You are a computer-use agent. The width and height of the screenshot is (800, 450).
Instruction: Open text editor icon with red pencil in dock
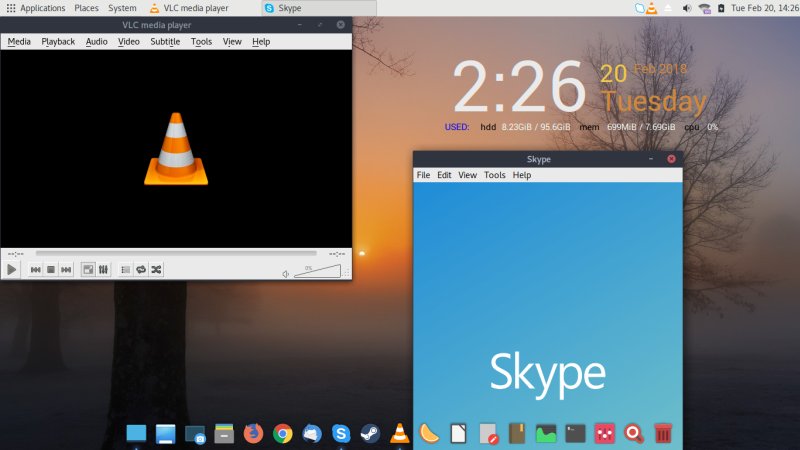point(488,433)
